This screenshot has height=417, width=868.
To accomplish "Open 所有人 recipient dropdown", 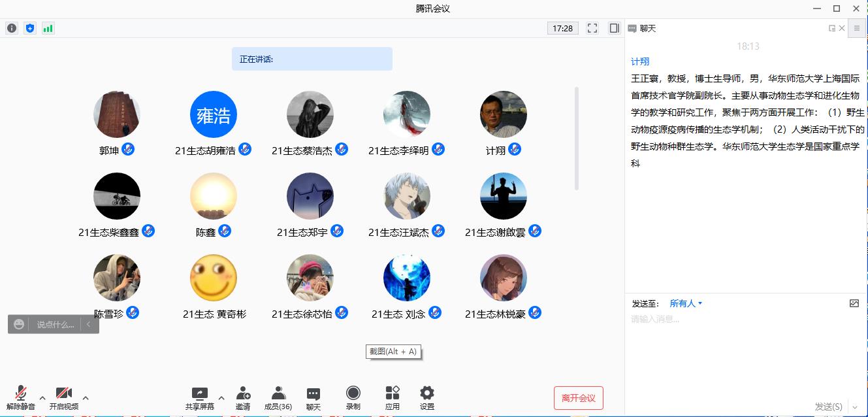I will 686,303.
